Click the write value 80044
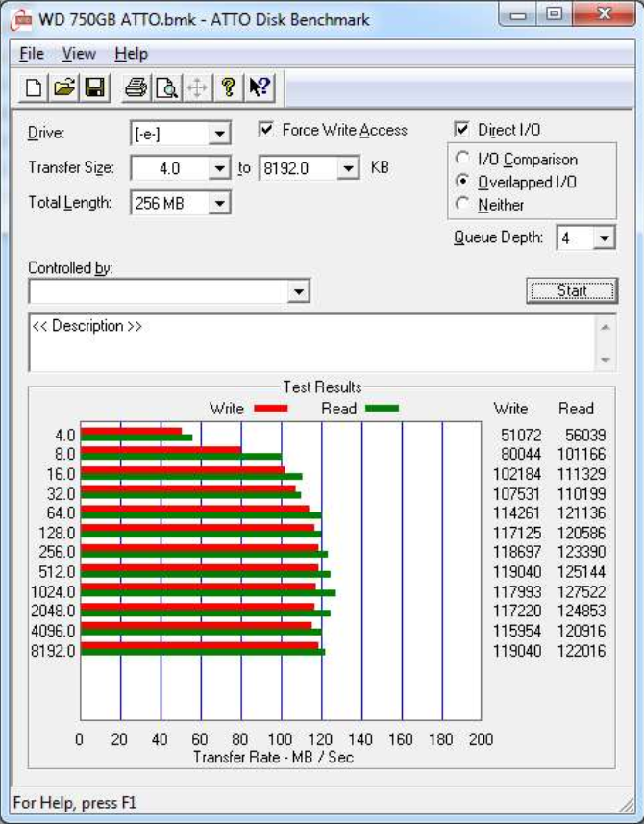This screenshot has width=644, height=824. [521, 454]
